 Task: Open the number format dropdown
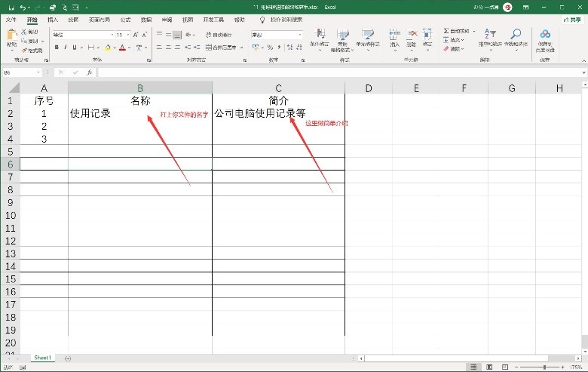click(x=300, y=35)
